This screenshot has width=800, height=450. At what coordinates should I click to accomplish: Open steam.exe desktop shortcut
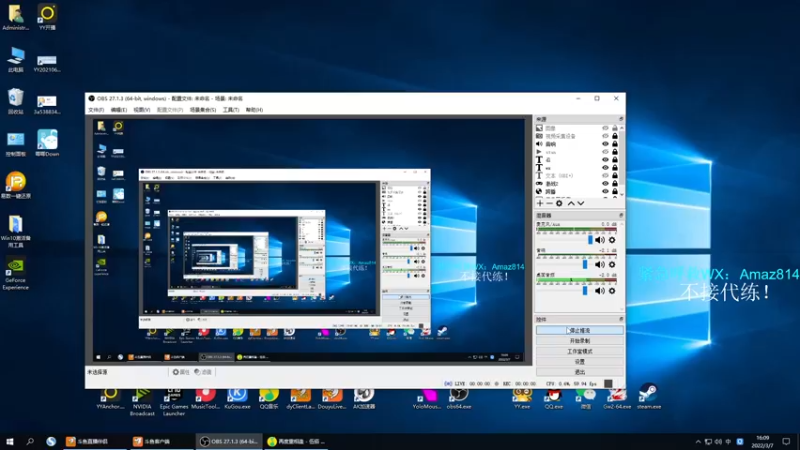(648, 397)
